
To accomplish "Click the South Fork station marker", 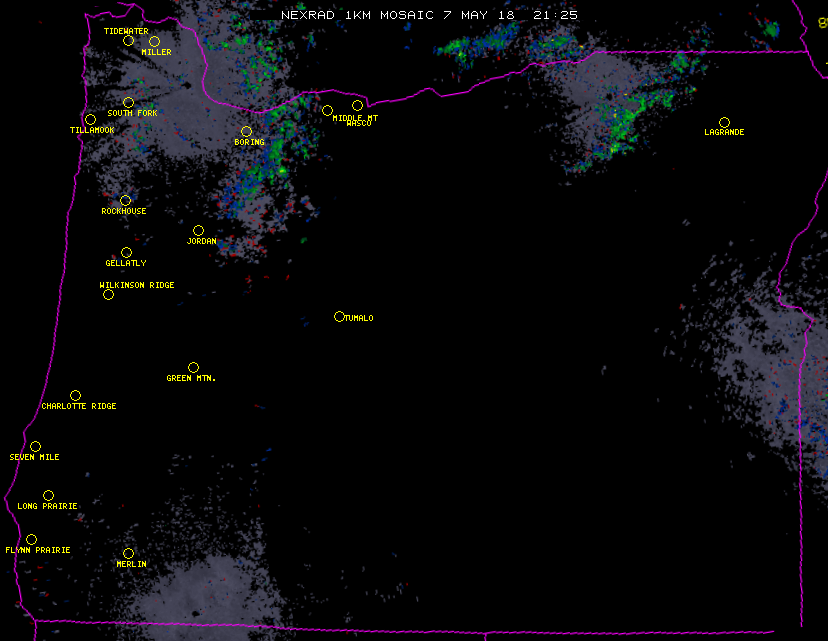I will pyautogui.click(x=128, y=102).
